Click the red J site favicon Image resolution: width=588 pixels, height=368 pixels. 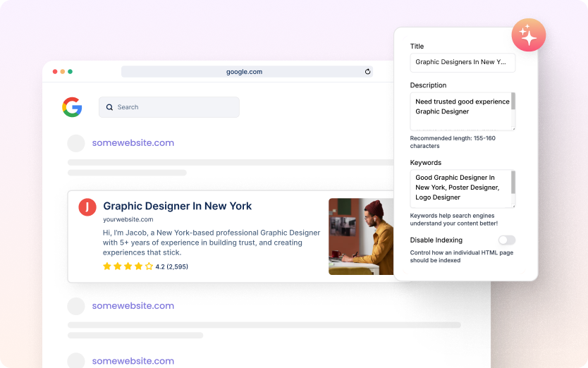point(87,207)
